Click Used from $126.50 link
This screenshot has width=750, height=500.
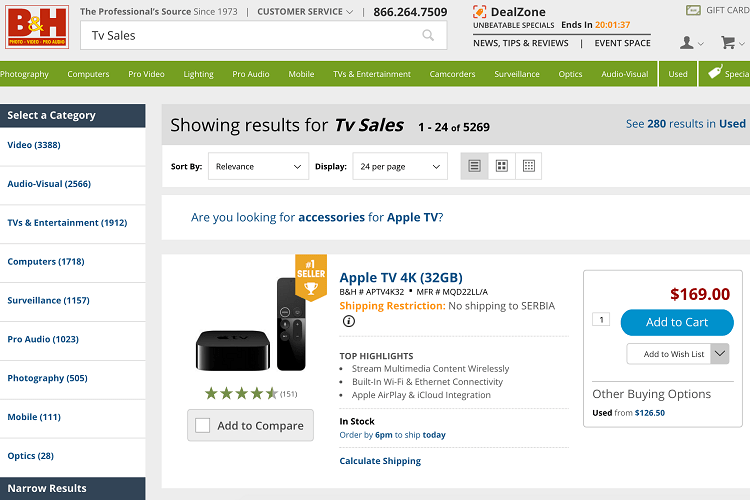click(x=629, y=412)
